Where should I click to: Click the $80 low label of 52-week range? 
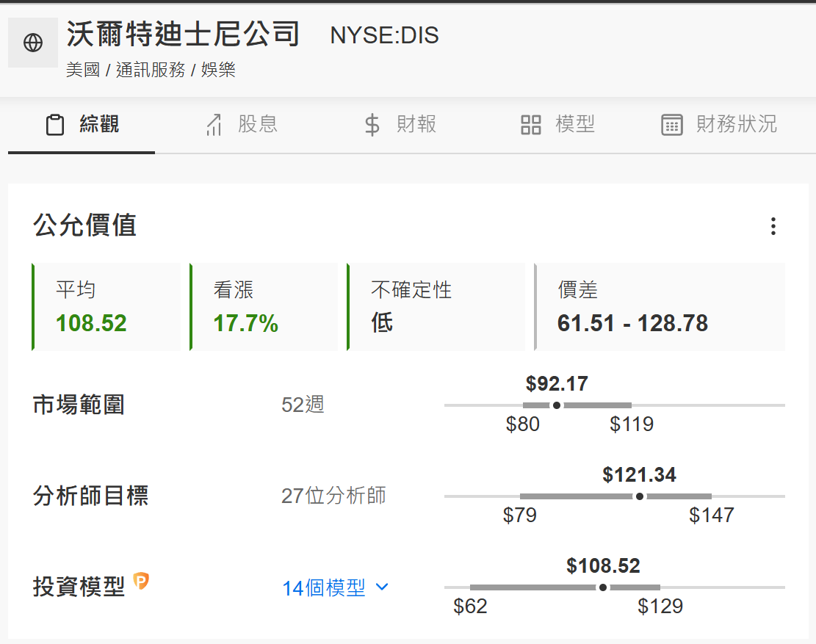click(522, 424)
